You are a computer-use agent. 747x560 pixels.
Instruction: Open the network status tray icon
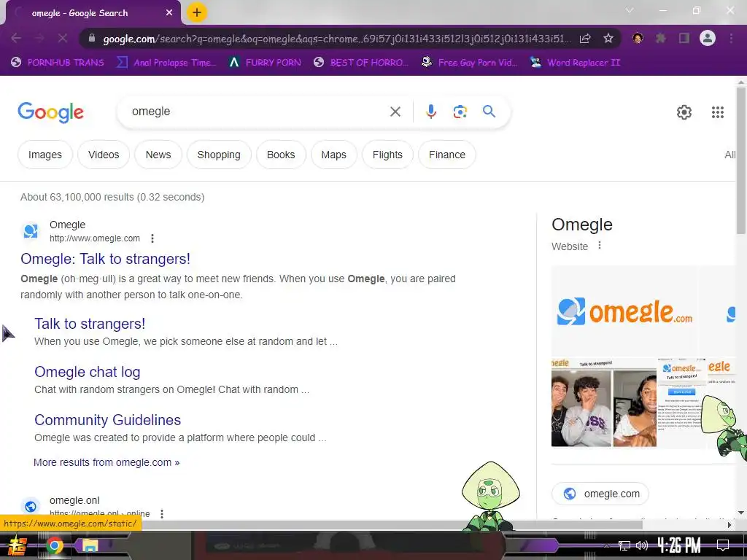click(624, 545)
